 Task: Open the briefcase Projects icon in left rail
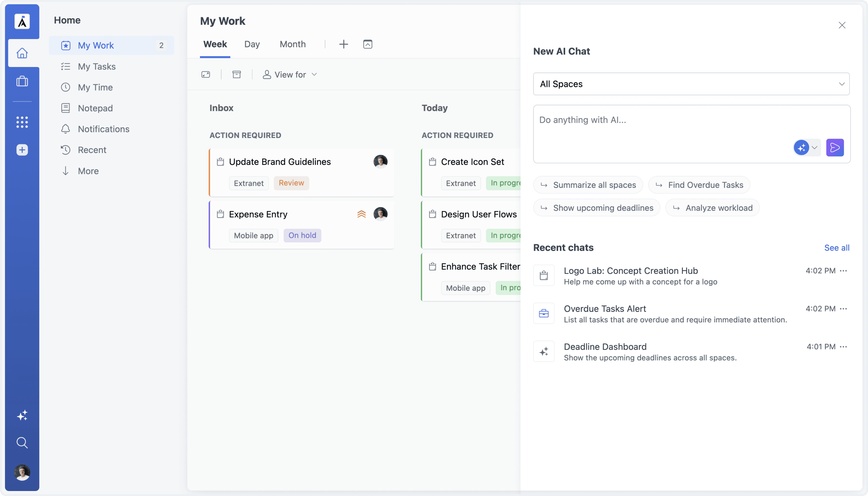click(x=22, y=81)
